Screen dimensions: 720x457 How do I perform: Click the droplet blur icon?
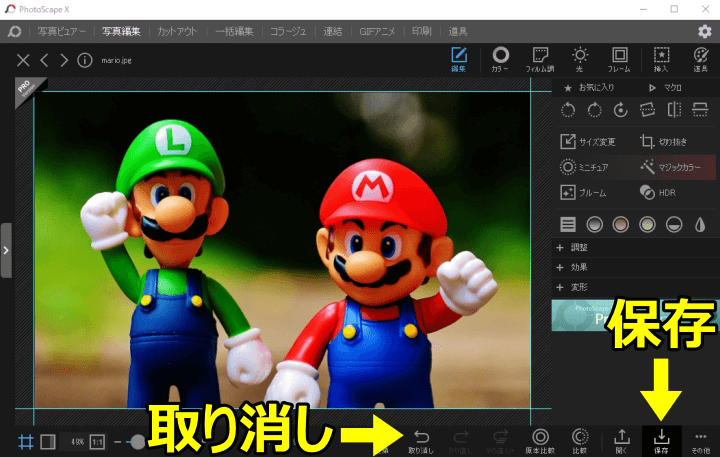(700, 224)
